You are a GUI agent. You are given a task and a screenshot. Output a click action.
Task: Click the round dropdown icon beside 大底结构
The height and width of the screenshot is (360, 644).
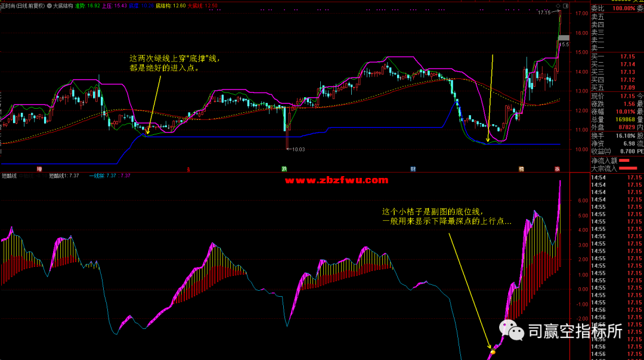[x=49, y=5]
